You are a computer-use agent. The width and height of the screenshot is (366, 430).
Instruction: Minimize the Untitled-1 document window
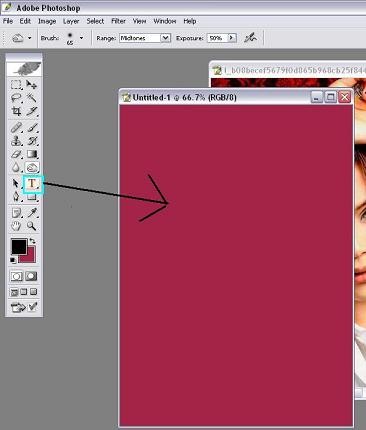(317, 97)
